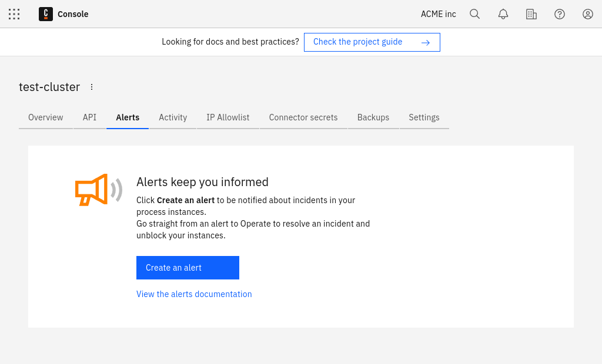Expand the test-cluster kebab options menu
The image size is (602, 364).
[92, 87]
